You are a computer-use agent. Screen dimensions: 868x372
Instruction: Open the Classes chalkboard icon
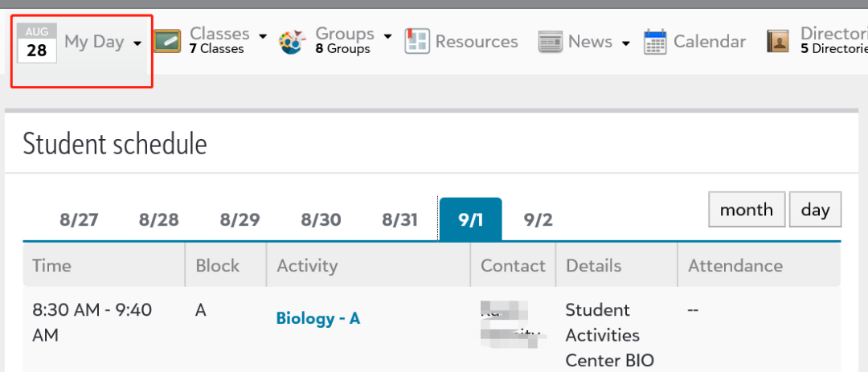click(166, 42)
